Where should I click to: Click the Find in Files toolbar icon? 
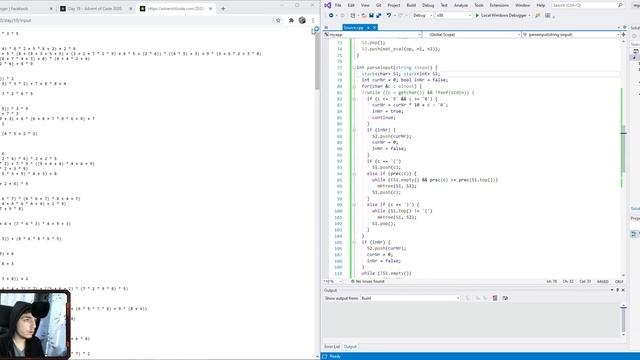tap(538, 15)
